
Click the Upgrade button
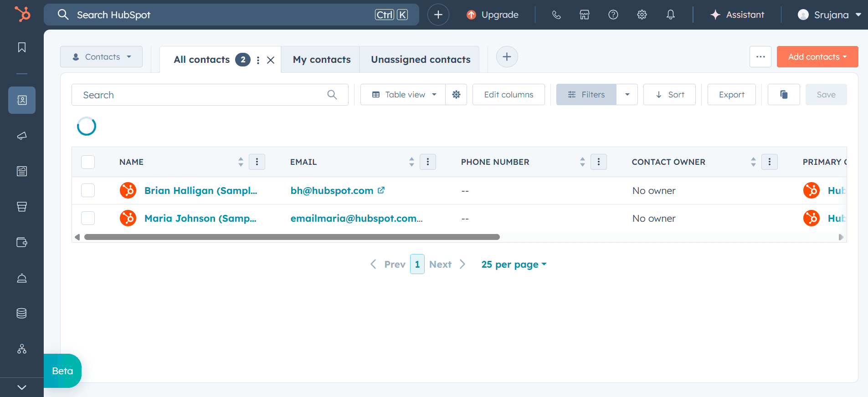[x=493, y=15]
